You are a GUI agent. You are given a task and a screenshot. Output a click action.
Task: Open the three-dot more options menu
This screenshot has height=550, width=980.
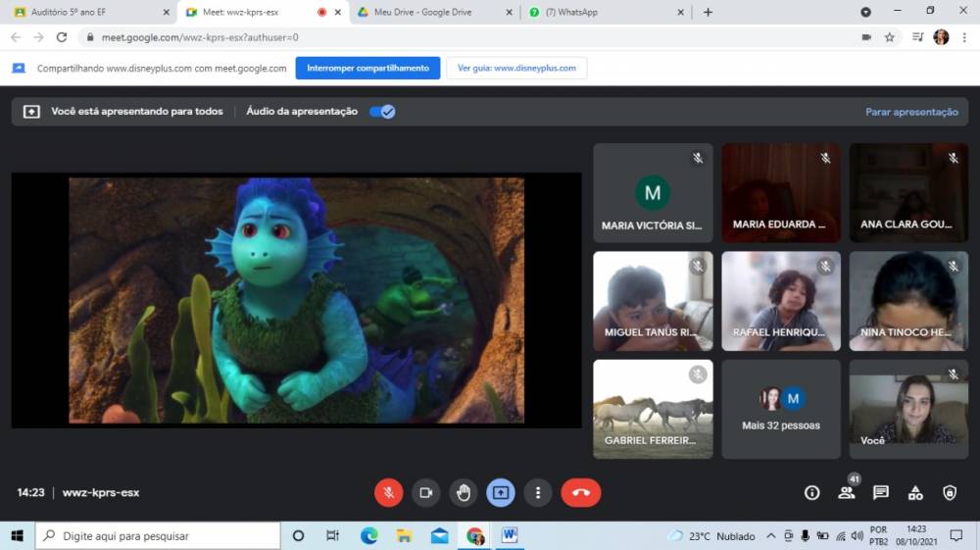pos(537,492)
